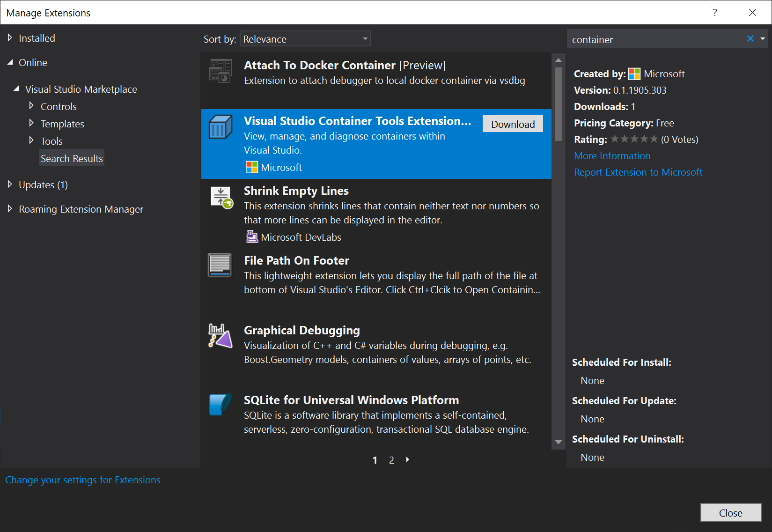
Task: Click results page 1
Action: click(375, 460)
